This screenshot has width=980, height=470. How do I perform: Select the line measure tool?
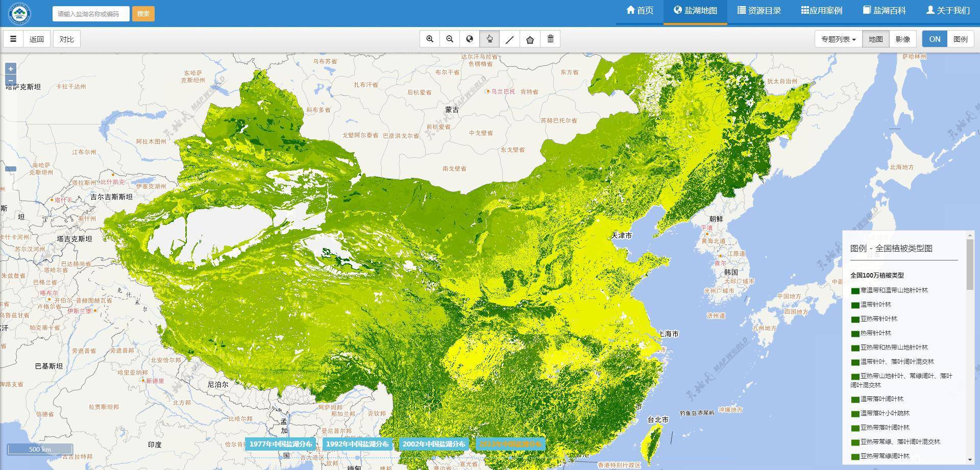[509, 39]
